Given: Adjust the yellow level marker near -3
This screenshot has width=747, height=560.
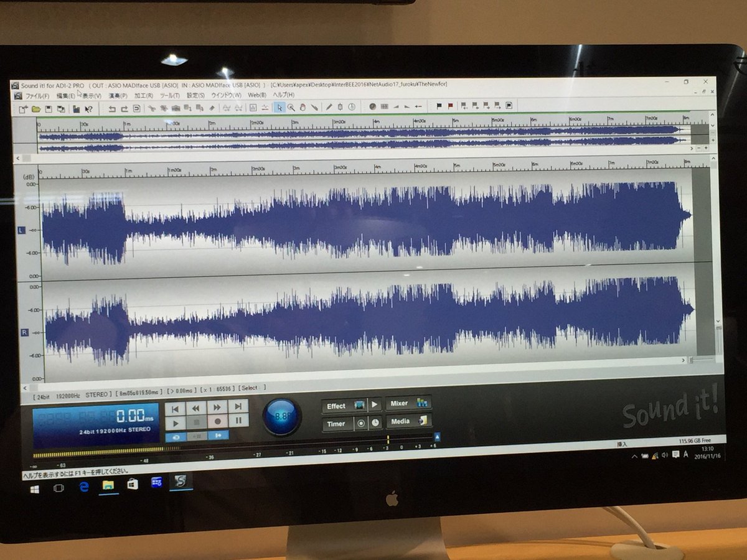Looking at the screenshot, I should (388, 440).
